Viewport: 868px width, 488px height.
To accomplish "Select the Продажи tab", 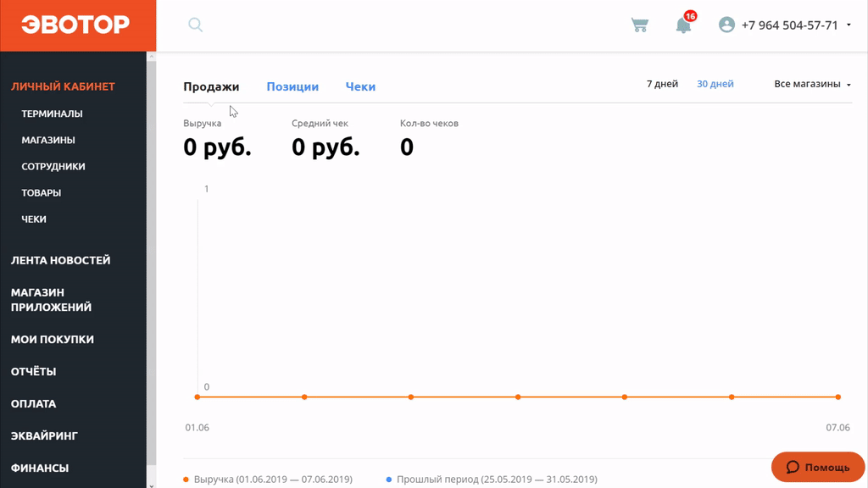I will tap(211, 86).
